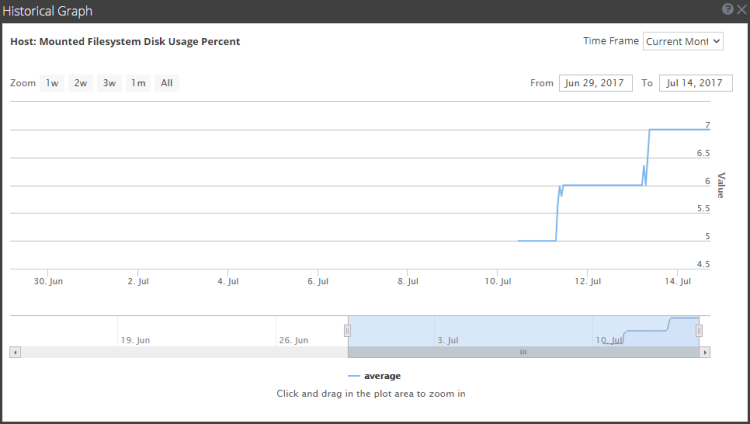The height and width of the screenshot is (424, 750).
Task: Click the graph line at value 7
Action: point(680,129)
